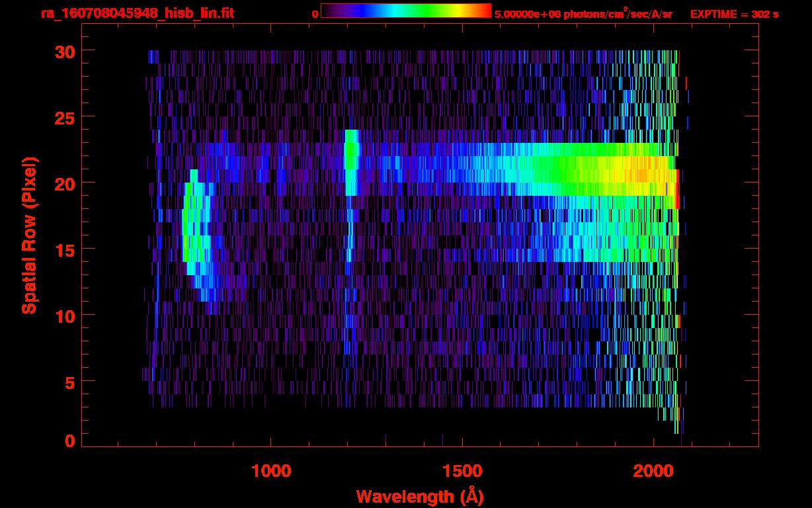Click the EXPTIME = 302 s text
812x508 pixels.
(734, 14)
